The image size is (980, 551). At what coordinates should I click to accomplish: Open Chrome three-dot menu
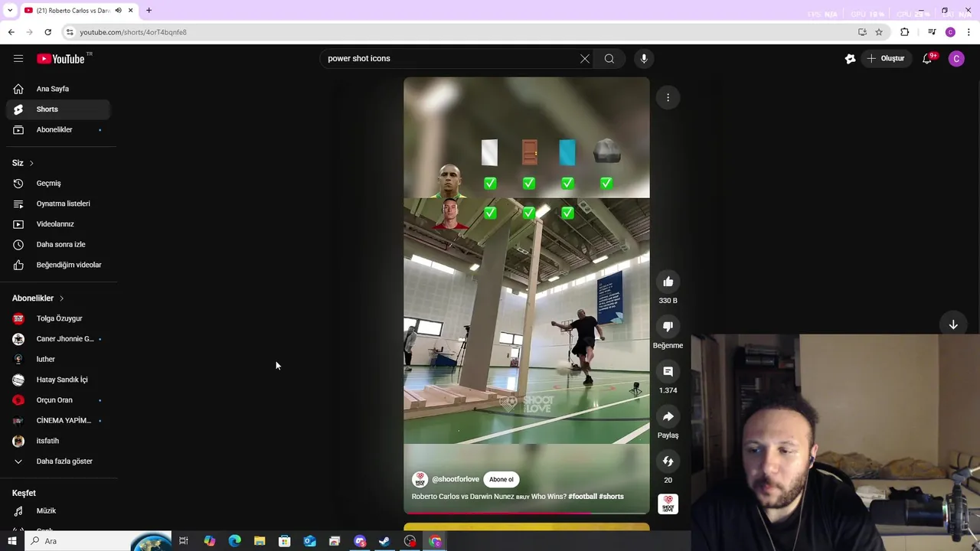point(969,32)
